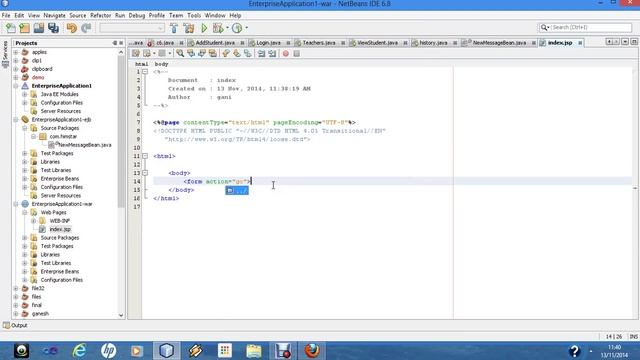The width and height of the screenshot is (640, 360).
Task: Open the search options dropdown arrow
Action: click(x=548, y=27)
